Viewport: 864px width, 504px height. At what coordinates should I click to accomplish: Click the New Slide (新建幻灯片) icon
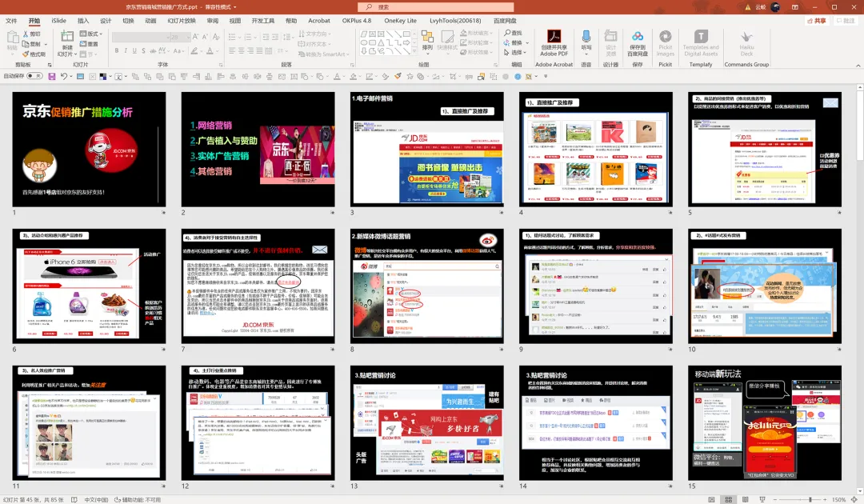tap(66, 37)
